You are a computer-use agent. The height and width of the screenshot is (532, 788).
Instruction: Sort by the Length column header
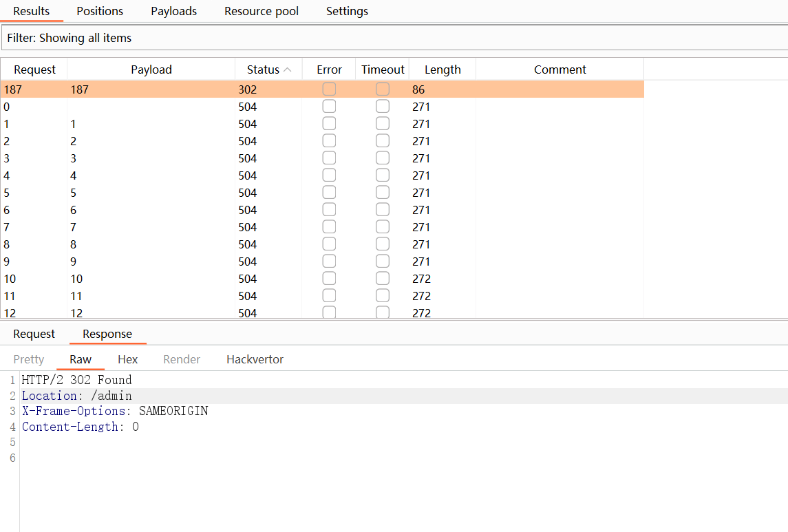point(443,70)
